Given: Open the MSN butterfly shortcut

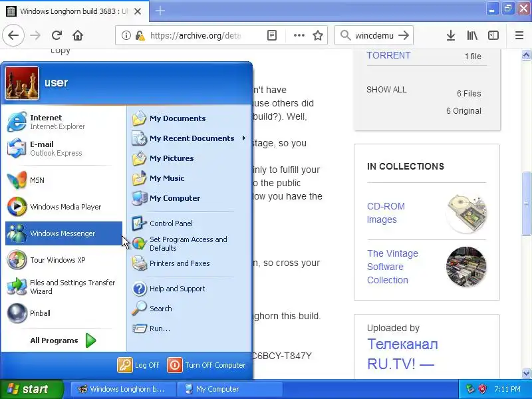Looking at the screenshot, I should (63, 180).
